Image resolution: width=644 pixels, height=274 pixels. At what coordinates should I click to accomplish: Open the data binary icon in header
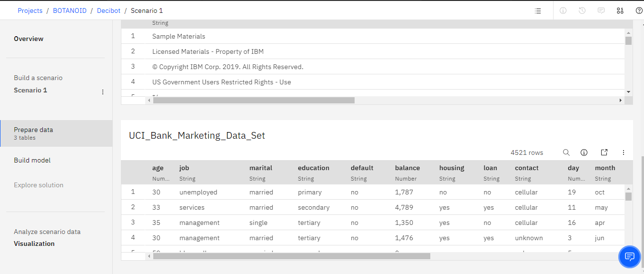(620, 10)
